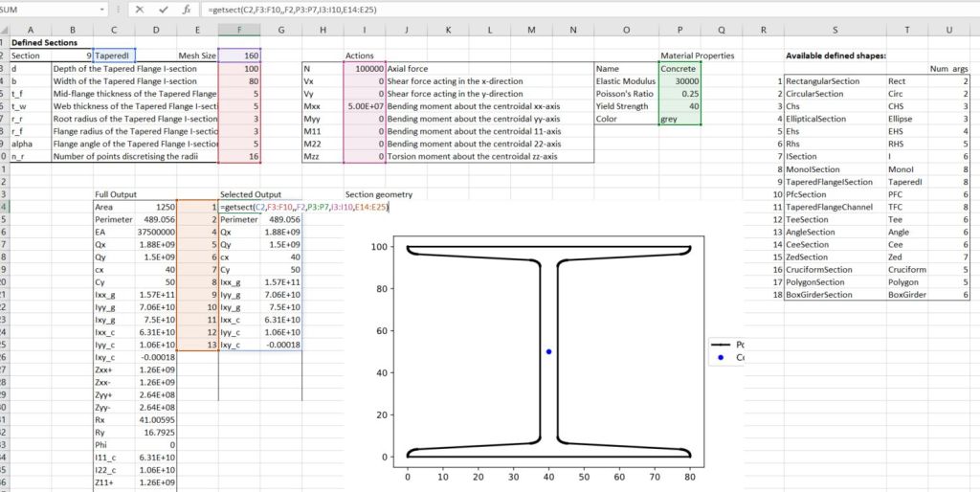Select the Elastic Modulus value 30000
980x492 pixels.
coord(679,81)
